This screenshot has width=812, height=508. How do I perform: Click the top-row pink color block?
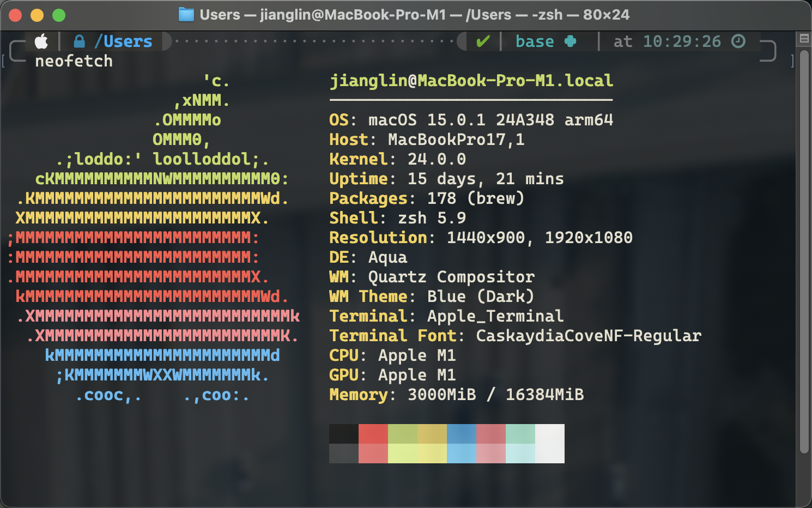[491, 434]
